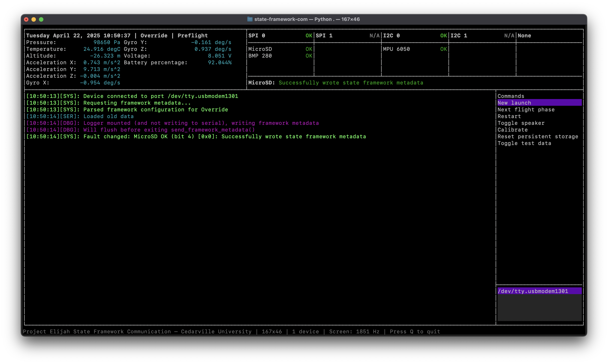The image size is (608, 364).
Task: Click 'Screen: 1851 Hz' in status bar
Action: [x=354, y=332]
